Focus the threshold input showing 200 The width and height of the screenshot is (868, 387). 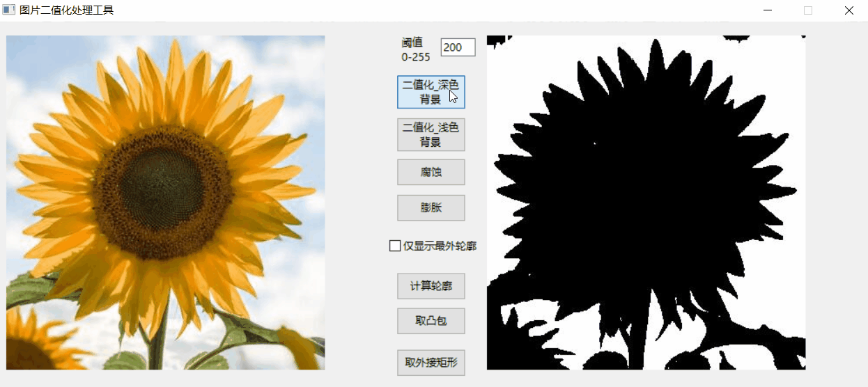click(458, 47)
